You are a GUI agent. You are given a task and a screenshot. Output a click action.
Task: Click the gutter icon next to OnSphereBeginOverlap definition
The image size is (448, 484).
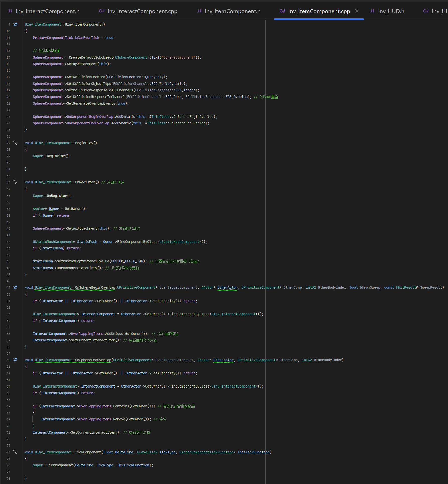click(x=15, y=287)
